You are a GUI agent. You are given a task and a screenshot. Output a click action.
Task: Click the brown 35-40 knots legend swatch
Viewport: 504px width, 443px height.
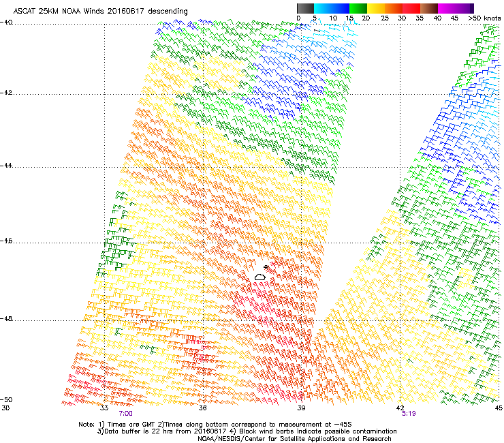point(429,8)
